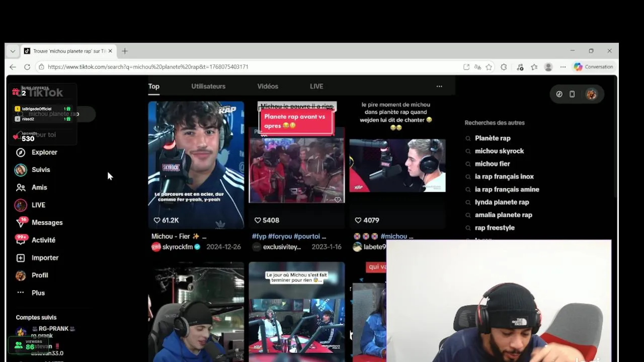The width and height of the screenshot is (644, 362).
Task: Select the TikTok browser tab
Action: point(68,51)
